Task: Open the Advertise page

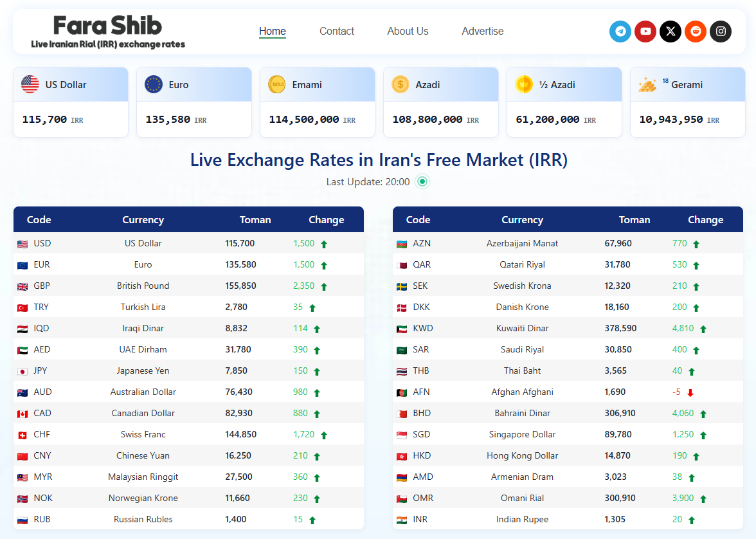Action: (x=483, y=32)
